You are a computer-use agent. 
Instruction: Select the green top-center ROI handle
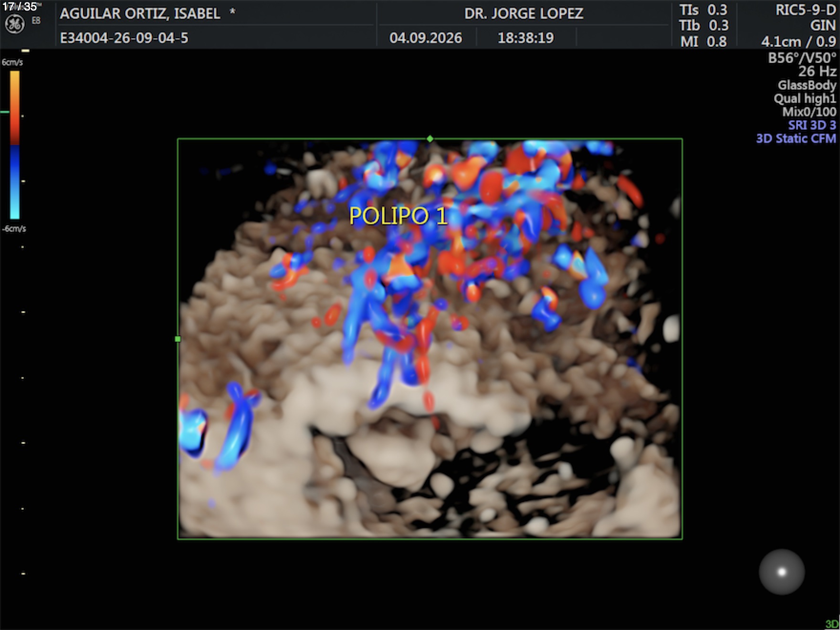pos(430,139)
